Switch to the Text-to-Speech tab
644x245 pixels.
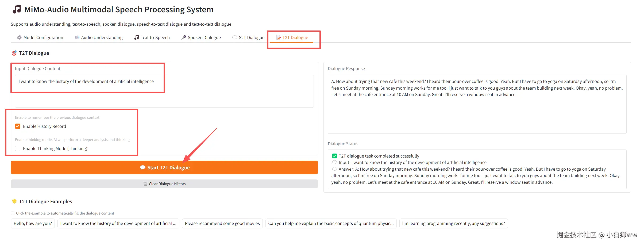click(x=152, y=37)
